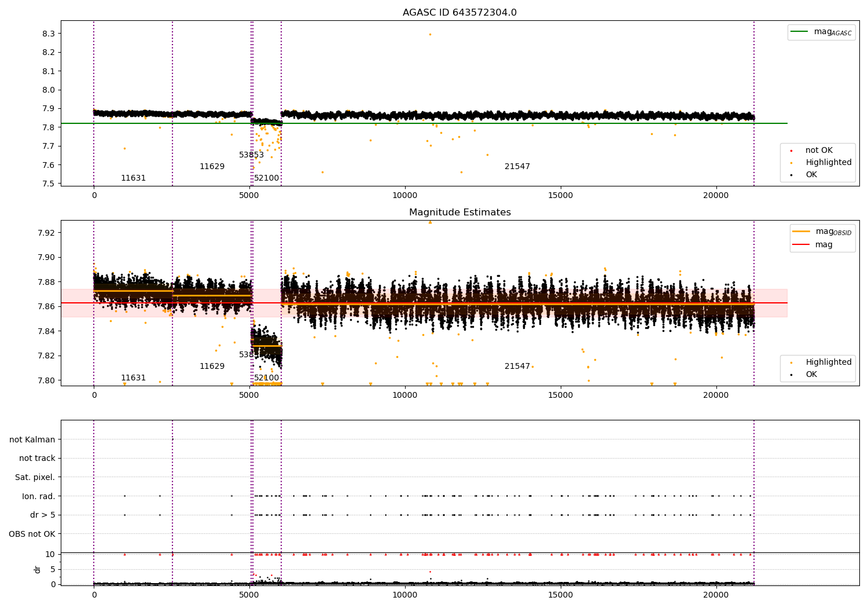This screenshot has height=608, width=868.
Task: Click OBSID label 11629 in the top panel
Action: [212, 167]
